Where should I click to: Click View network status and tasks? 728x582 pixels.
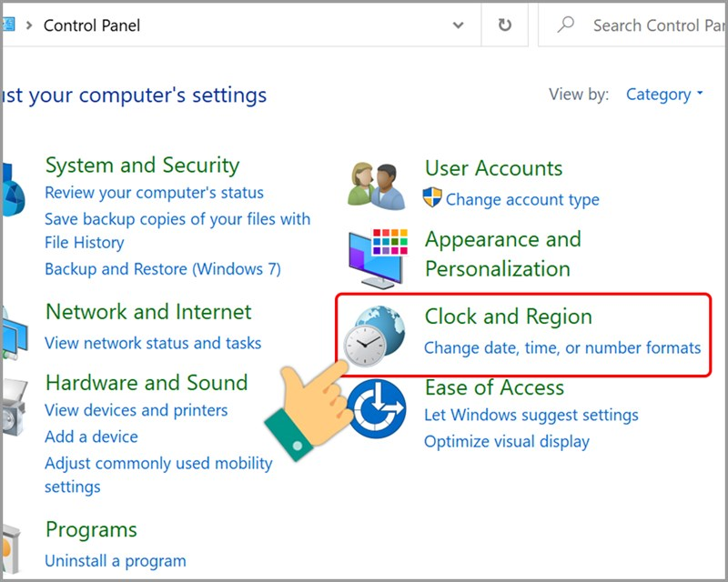tap(153, 343)
